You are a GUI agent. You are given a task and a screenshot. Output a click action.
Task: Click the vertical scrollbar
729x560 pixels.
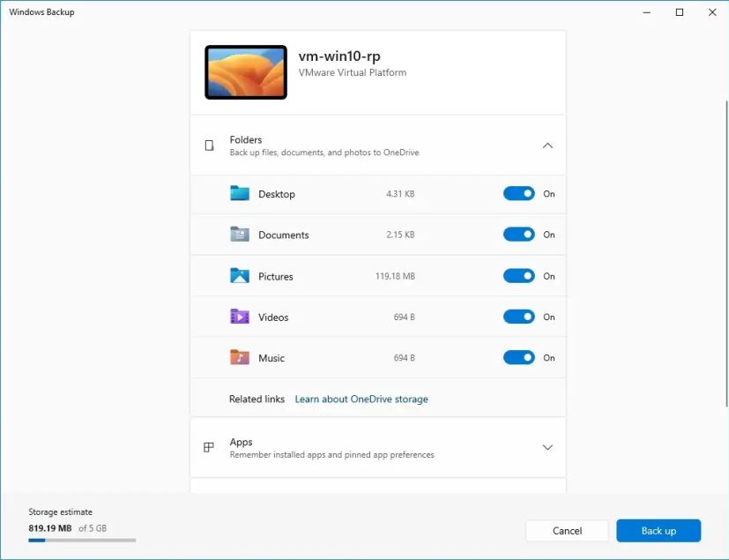pos(725,253)
